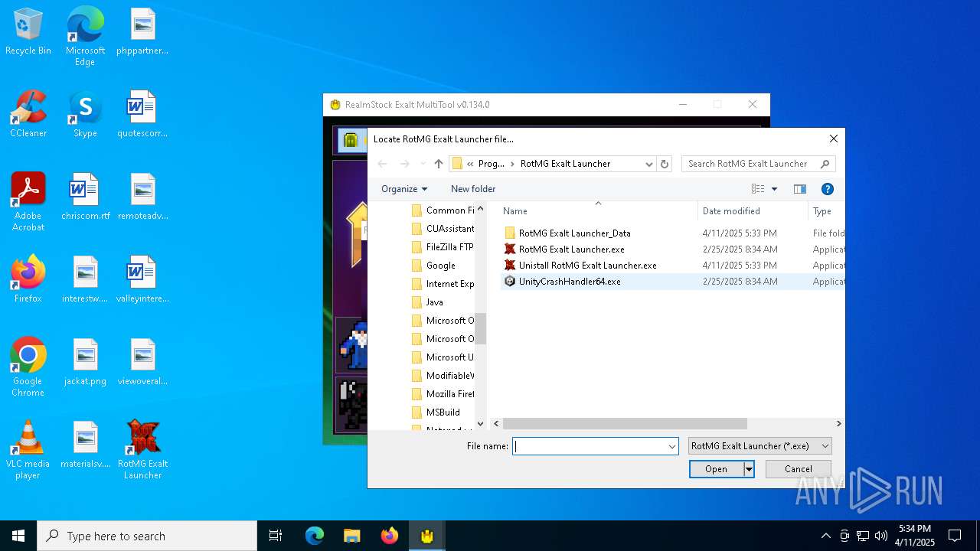The height and width of the screenshot is (551, 980).
Task: Open Task View on the taskbar
Action: [x=276, y=536]
